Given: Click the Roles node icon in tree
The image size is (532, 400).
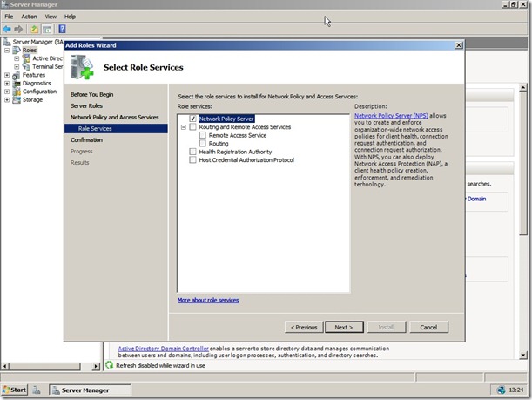Looking at the screenshot, I should pos(17,50).
